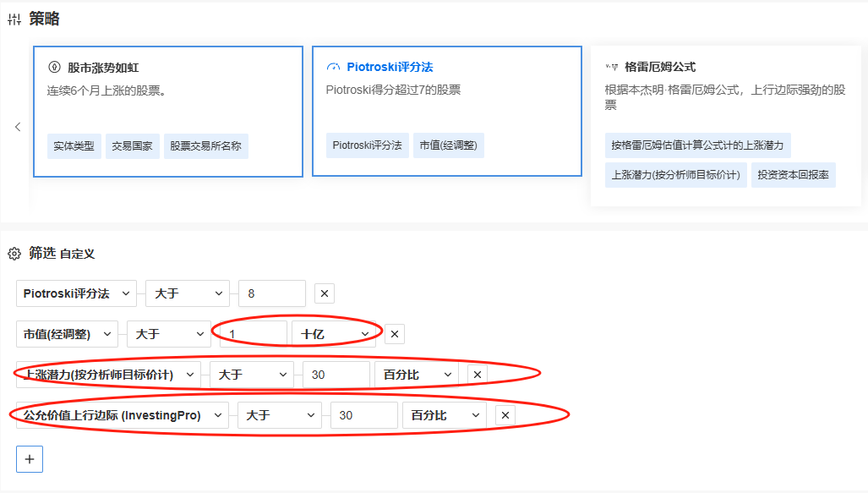Click the 策略 sliders icon
Screen dimensions: 868x493
click(x=14, y=19)
